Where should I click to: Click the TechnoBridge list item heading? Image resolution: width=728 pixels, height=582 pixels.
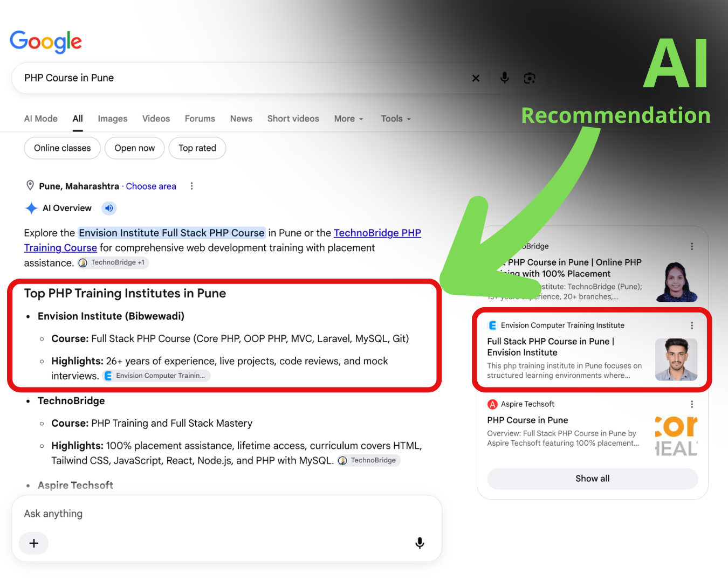point(71,401)
